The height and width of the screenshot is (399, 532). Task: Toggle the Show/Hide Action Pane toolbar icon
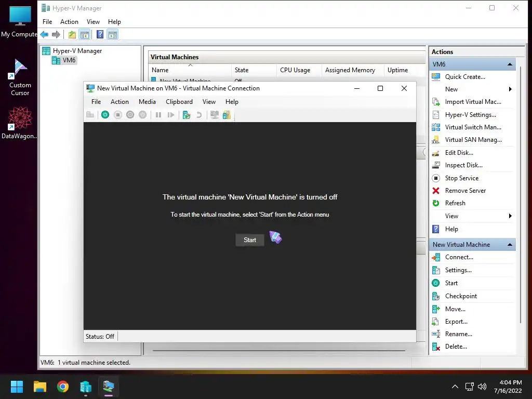tap(113, 34)
